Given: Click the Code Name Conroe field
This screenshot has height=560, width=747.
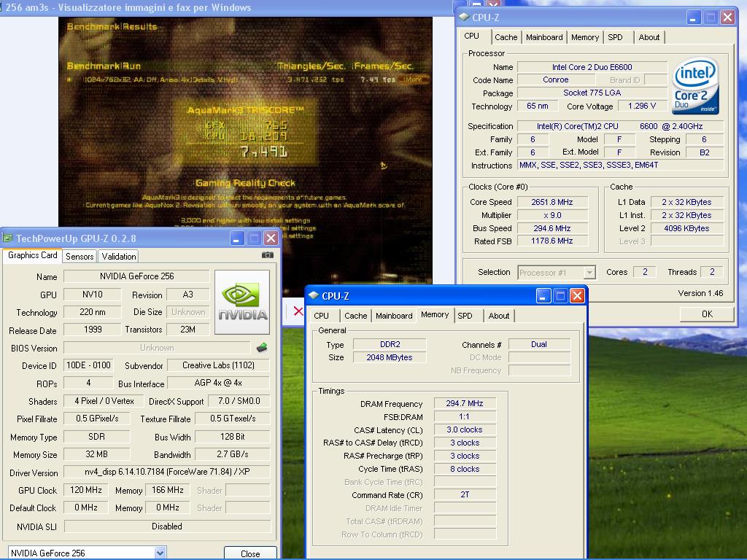Looking at the screenshot, I should tap(555, 80).
